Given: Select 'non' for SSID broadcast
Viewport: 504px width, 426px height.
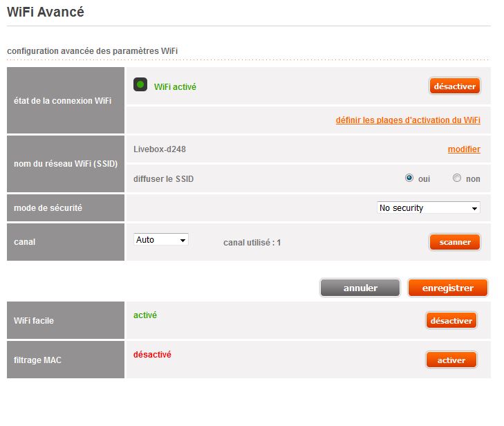Looking at the screenshot, I should pyautogui.click(x=457, y=178).
